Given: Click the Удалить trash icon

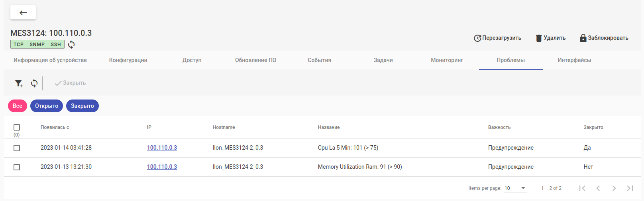Looking at the screenshot, I should pos(539,38).
